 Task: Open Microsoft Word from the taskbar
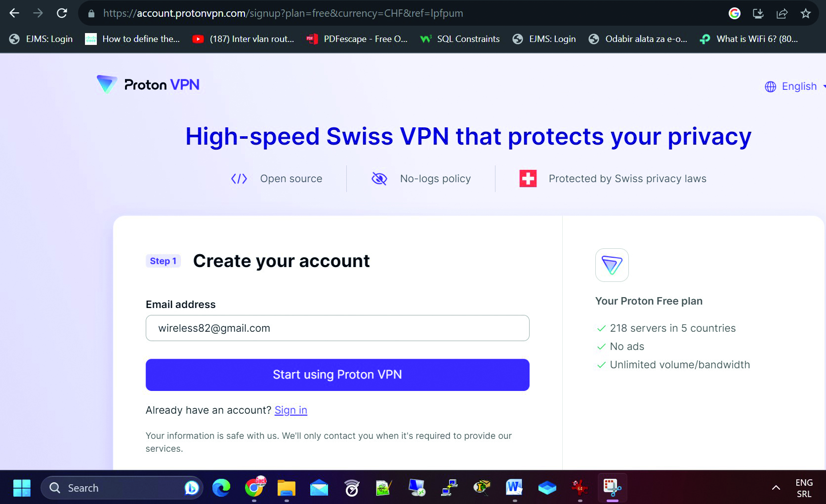point(514,488)
